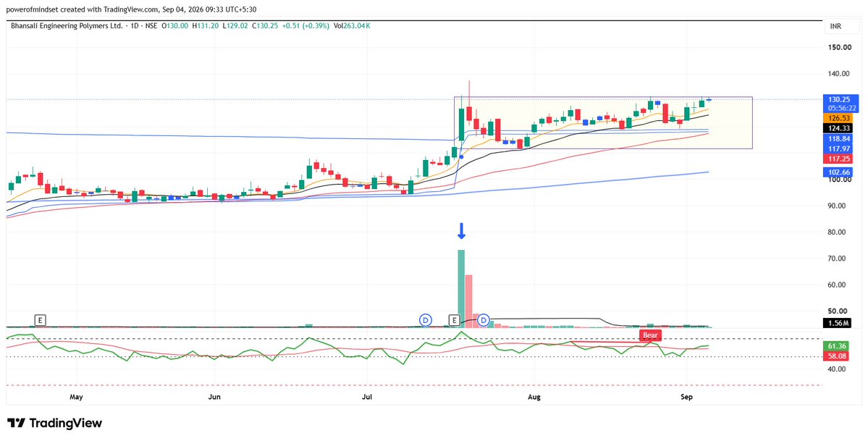Click the blue 118.84 price label

[836, 140]
